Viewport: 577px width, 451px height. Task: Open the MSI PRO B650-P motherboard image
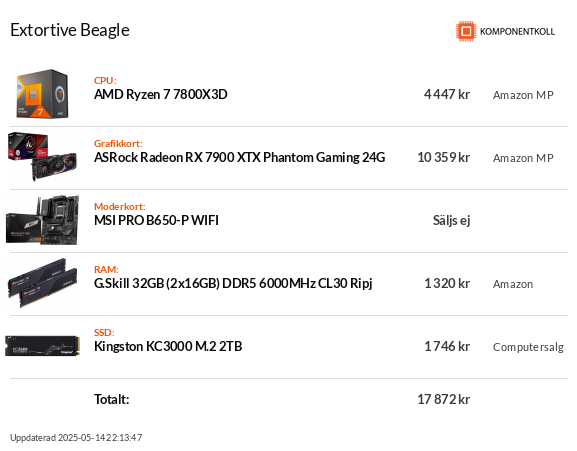(42, 220)
